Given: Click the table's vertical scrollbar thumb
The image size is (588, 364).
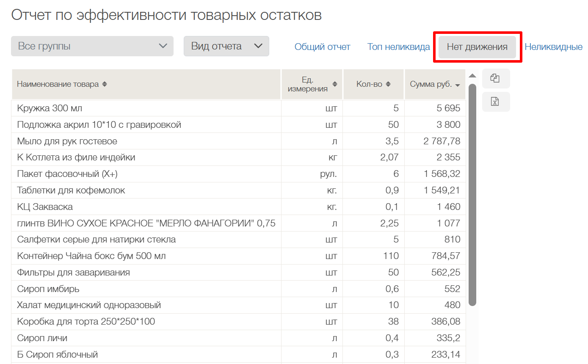Looking at the screenshot, I should 472,195.
